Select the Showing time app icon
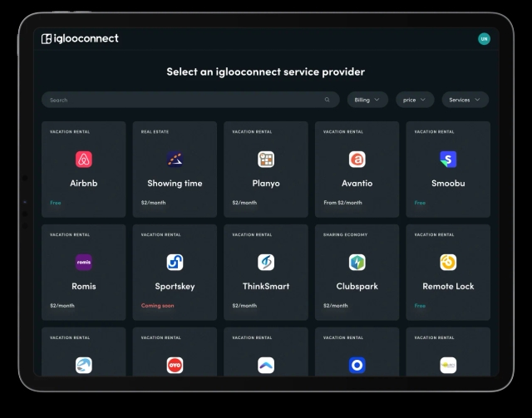 point(175,160)
